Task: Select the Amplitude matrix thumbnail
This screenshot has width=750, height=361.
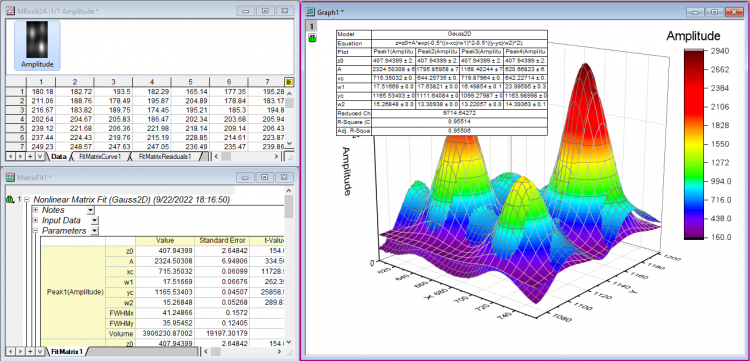Action: (x=37, y=45)
